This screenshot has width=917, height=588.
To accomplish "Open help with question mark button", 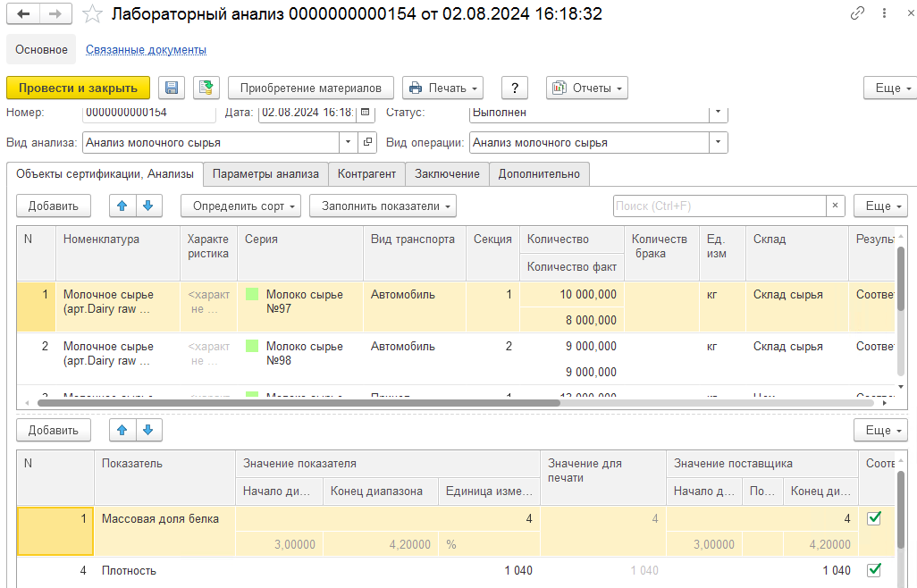I will (515, 88).
